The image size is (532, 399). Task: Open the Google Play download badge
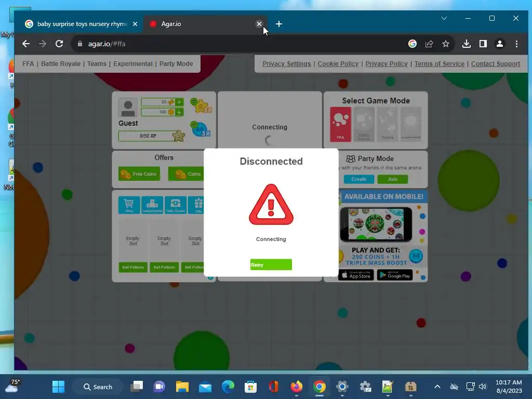[395, 275]
